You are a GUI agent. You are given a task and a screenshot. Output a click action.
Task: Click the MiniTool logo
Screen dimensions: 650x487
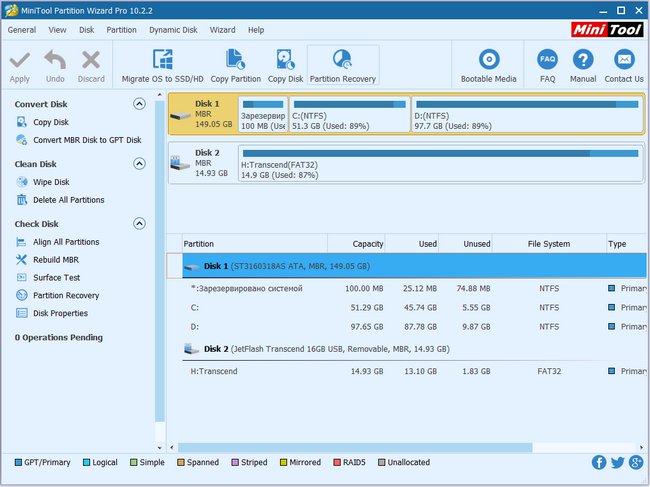(x=607, y=30)
